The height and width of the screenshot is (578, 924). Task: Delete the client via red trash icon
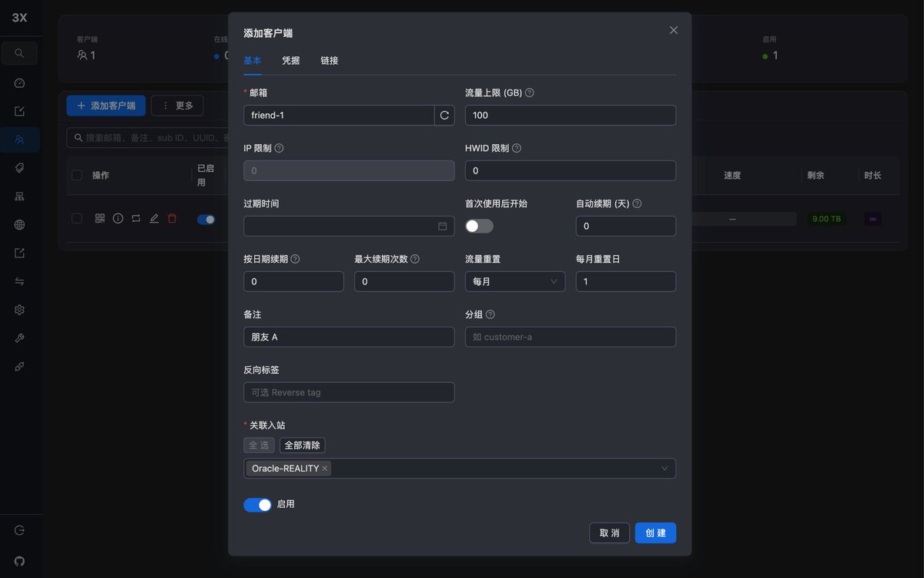172,219
